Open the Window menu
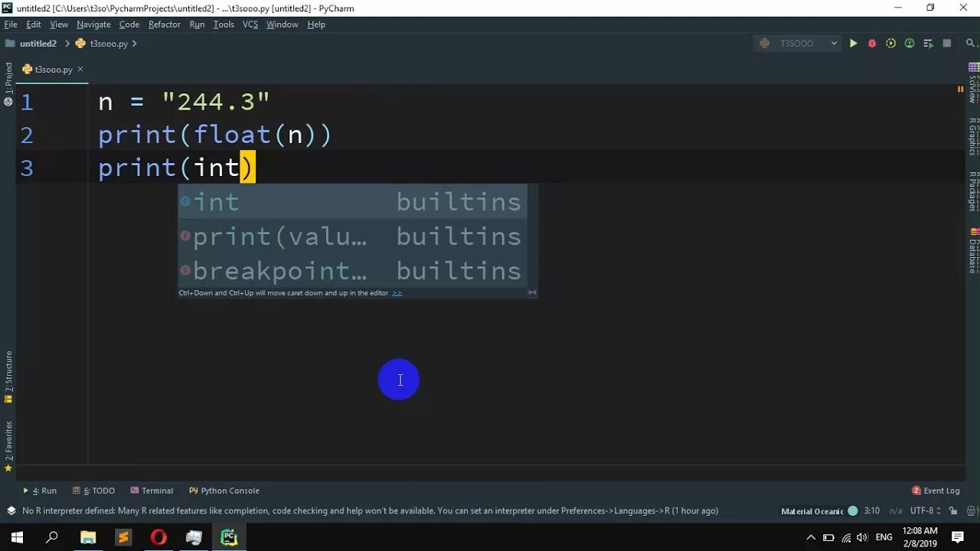 point(282,24)
